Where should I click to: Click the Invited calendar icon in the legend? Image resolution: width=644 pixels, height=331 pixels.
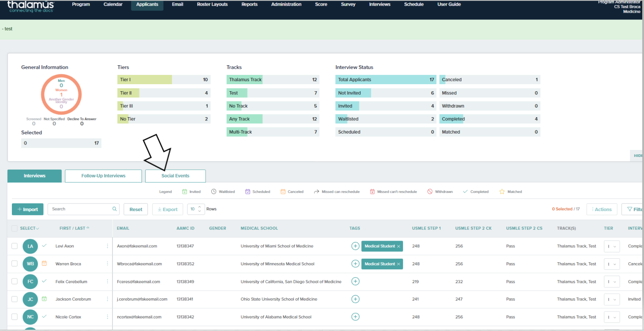coord(185,192)
